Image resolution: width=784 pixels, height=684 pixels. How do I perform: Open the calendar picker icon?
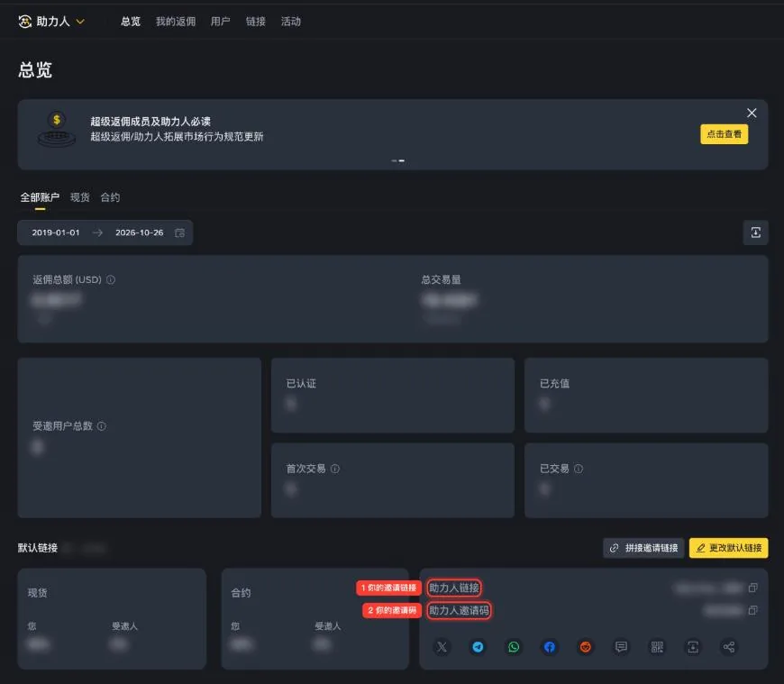(179, 233)
